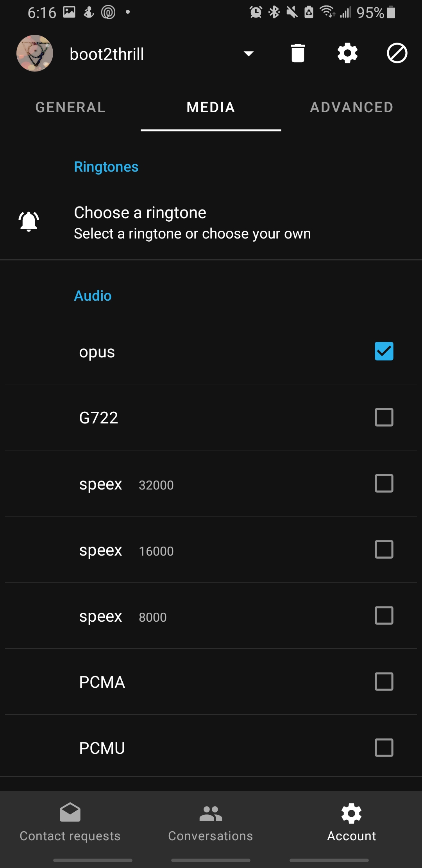
Task: Open the boot2thrill account selector
Action: [107, 54]
